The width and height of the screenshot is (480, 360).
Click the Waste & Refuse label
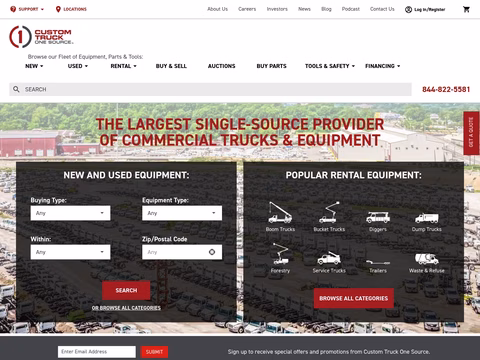[x=427, y=271]
